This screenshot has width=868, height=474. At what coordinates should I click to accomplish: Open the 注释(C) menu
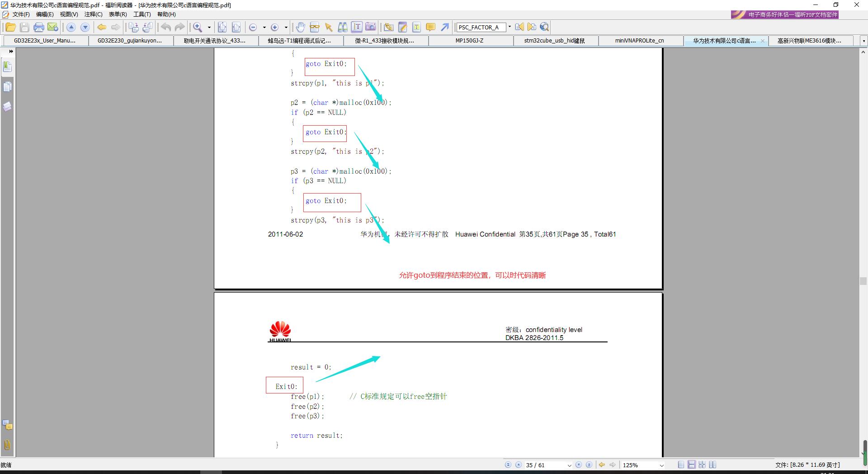pyautogui.click(x=93, y=14)
